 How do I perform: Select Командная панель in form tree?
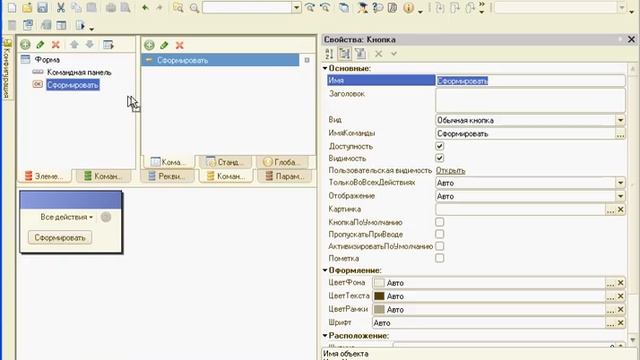coord(79,72)
